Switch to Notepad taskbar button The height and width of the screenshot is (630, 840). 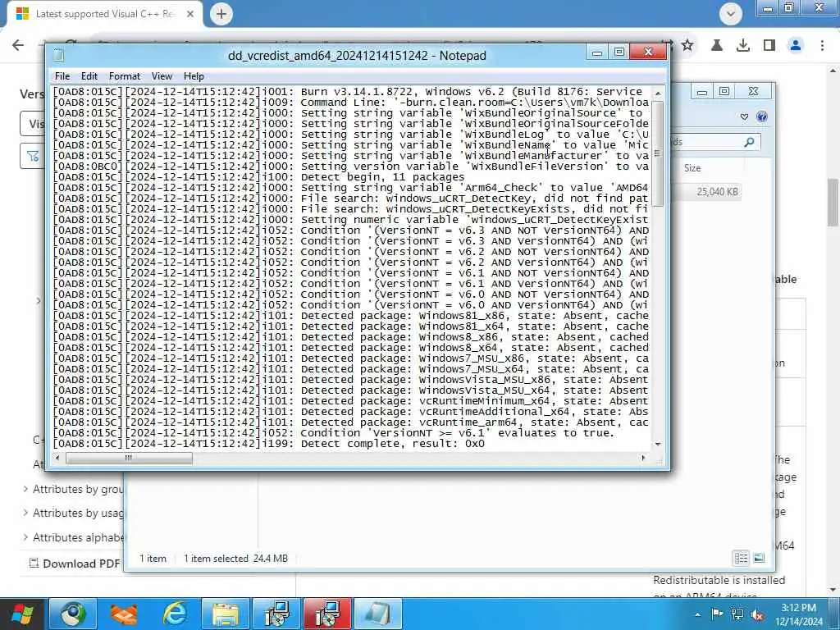(x=378, y=614)
